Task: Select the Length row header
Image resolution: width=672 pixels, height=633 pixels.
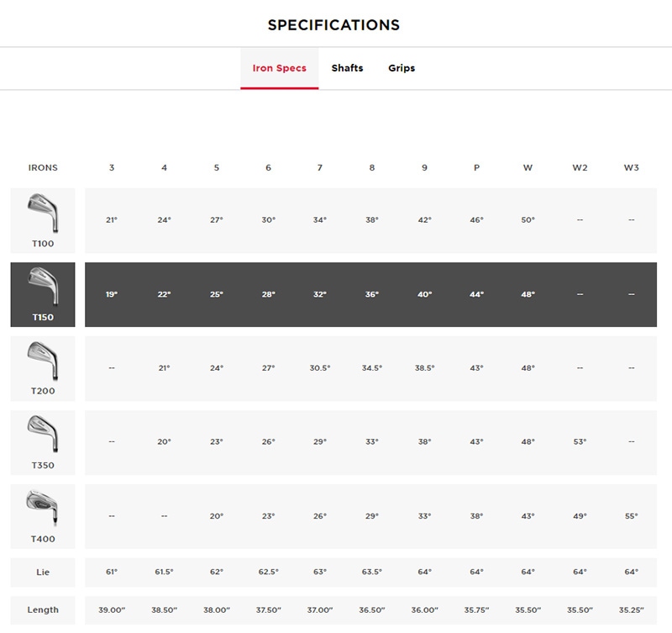Action: (43, 610)
